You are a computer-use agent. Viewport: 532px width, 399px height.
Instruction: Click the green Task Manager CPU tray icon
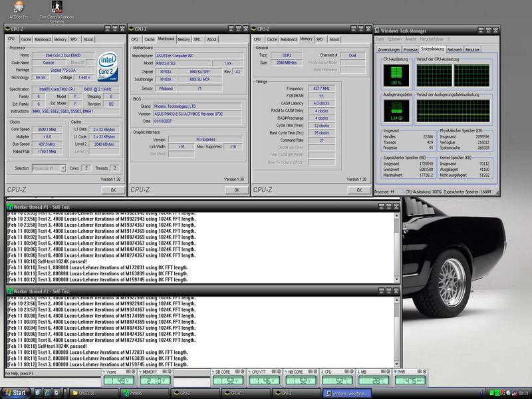pos(491,393)
